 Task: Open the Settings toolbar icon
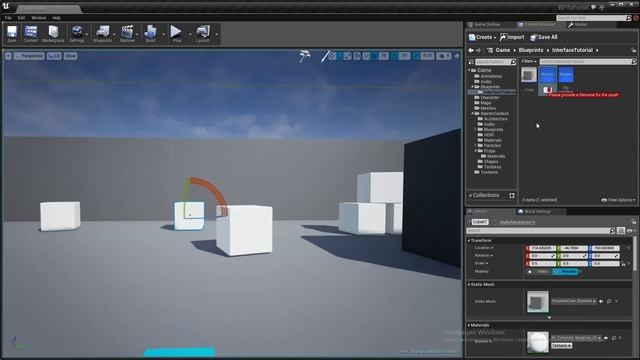(x=77, y=34)
